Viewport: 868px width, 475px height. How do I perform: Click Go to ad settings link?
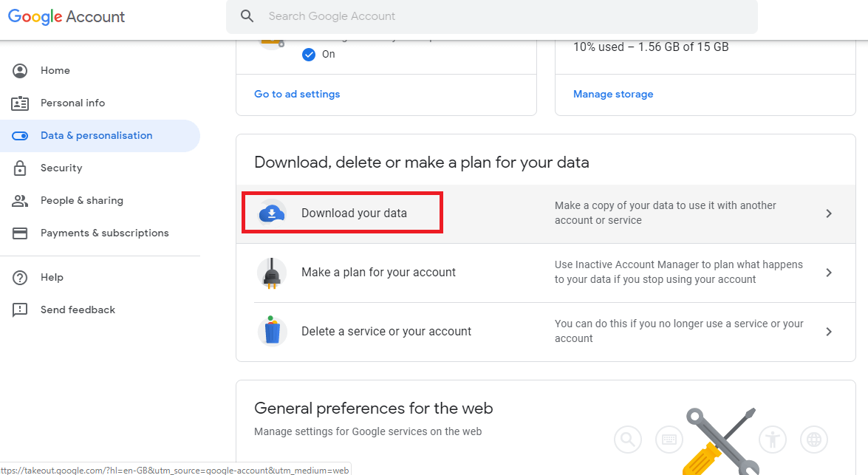[x=297, y=94]
